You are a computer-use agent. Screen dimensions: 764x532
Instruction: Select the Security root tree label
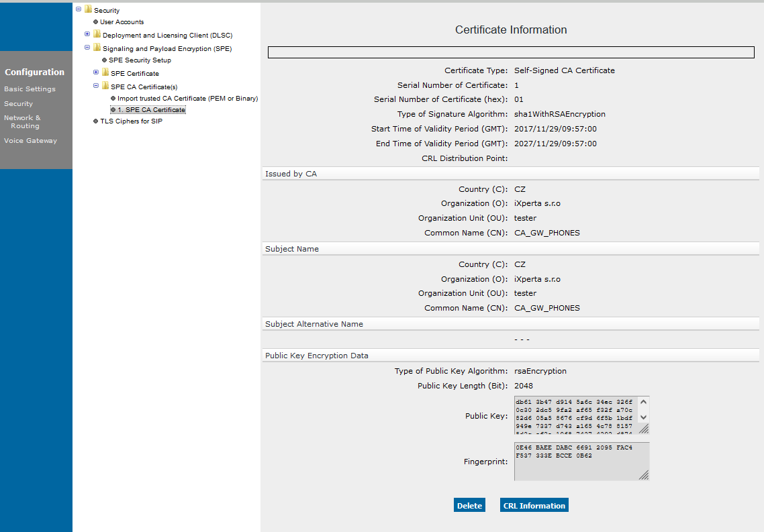tap(107, 10)
